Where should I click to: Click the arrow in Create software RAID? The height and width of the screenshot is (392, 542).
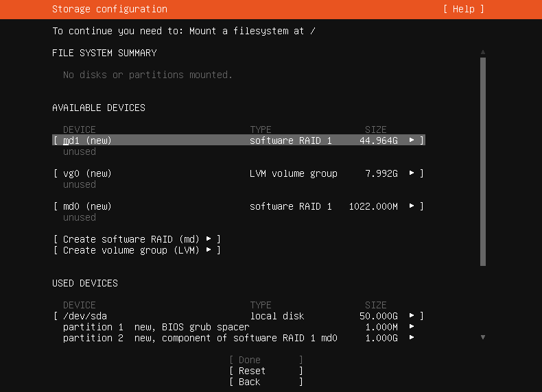[x=209, y=238]
